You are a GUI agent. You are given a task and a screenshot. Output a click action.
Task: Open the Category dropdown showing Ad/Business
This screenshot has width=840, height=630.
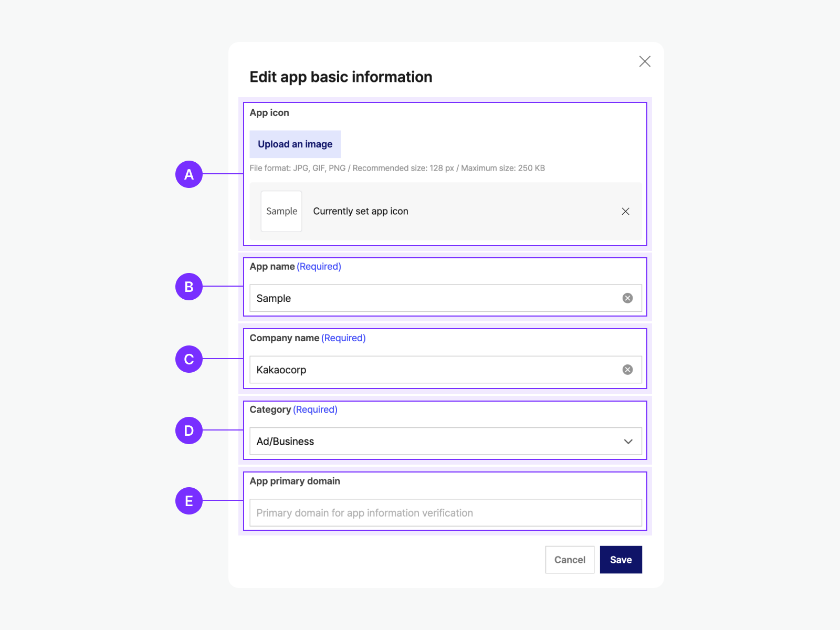436,442
